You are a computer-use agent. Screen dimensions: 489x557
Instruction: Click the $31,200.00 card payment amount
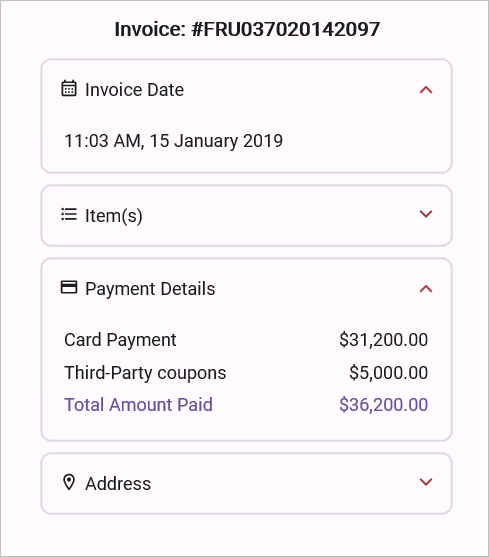[x=384, y=340]
